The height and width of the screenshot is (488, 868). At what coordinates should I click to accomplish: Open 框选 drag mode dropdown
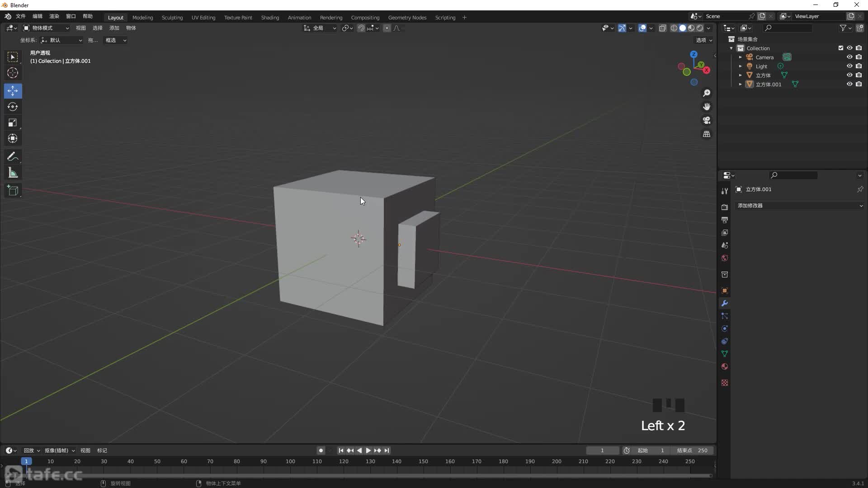(x=115, y=40)
